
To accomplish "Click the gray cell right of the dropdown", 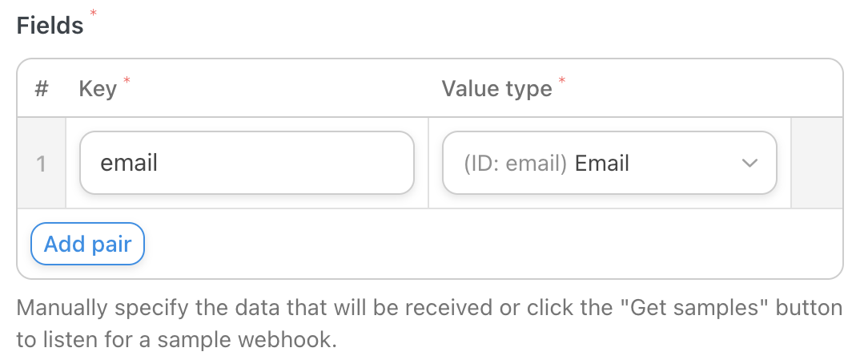I will pyautogui.click(x=817, y=164).
